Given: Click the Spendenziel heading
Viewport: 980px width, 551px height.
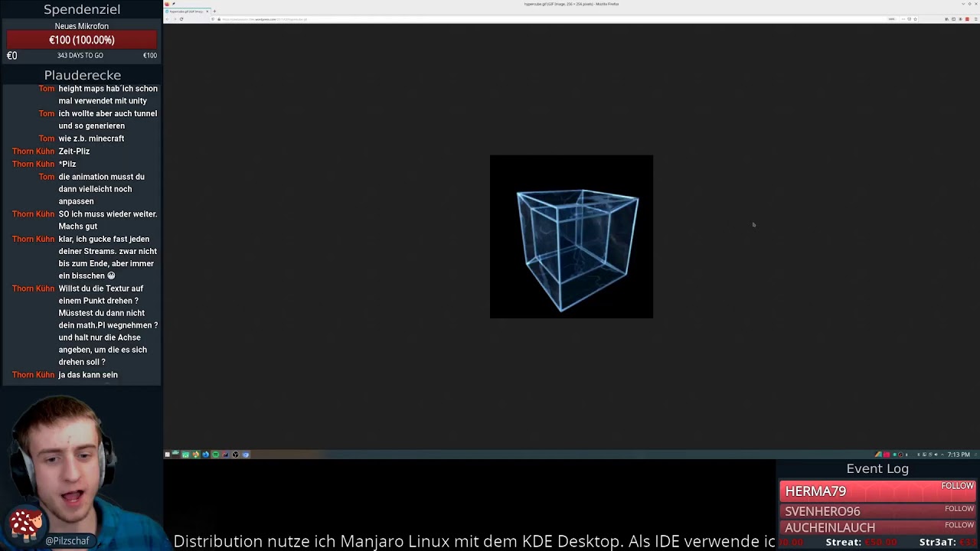Looking at the screenshot, I should (x=82, y=9).
